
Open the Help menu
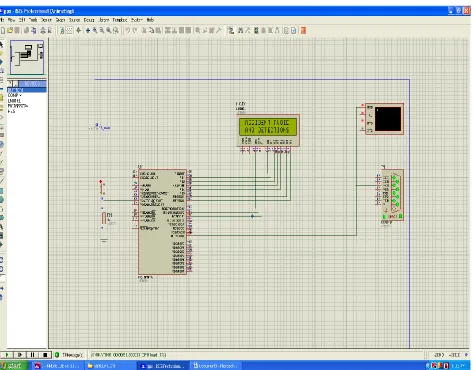tap(150, 20)
